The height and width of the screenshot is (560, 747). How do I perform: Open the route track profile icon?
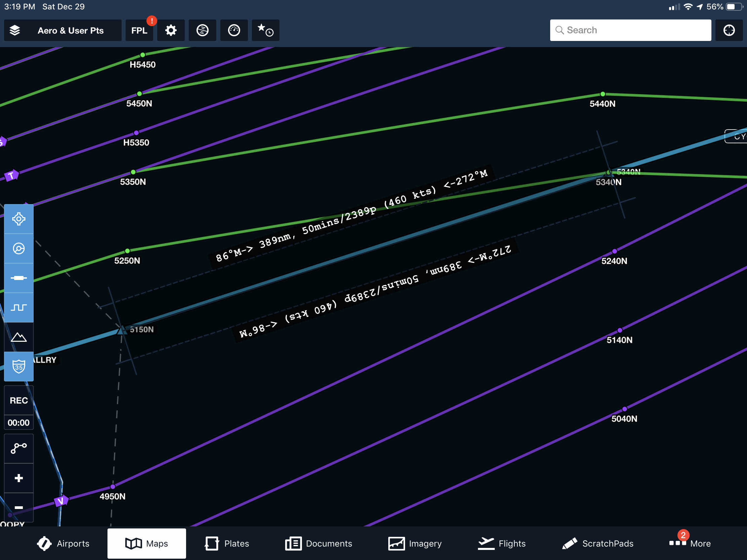pyautogui.click(x=18, y=307)
